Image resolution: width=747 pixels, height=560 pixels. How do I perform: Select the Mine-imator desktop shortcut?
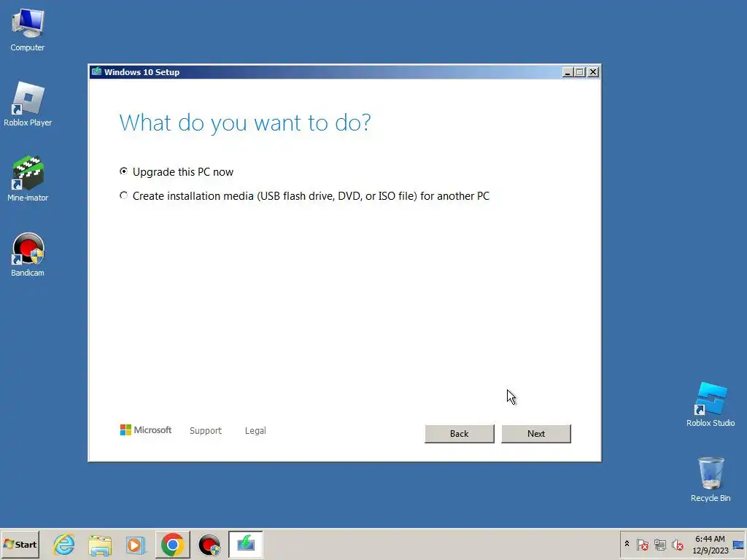[x=28, y=179]
